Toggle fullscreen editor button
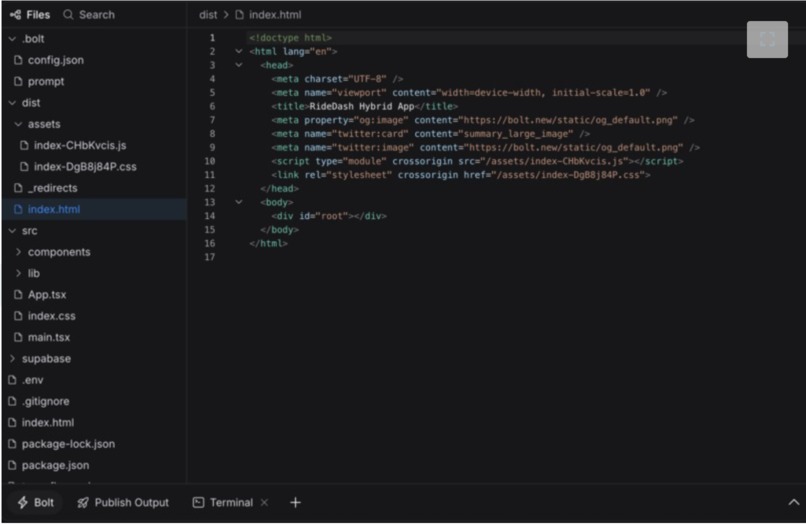The height and width of the screenshot is (524, 806). [x=767, y=40]
